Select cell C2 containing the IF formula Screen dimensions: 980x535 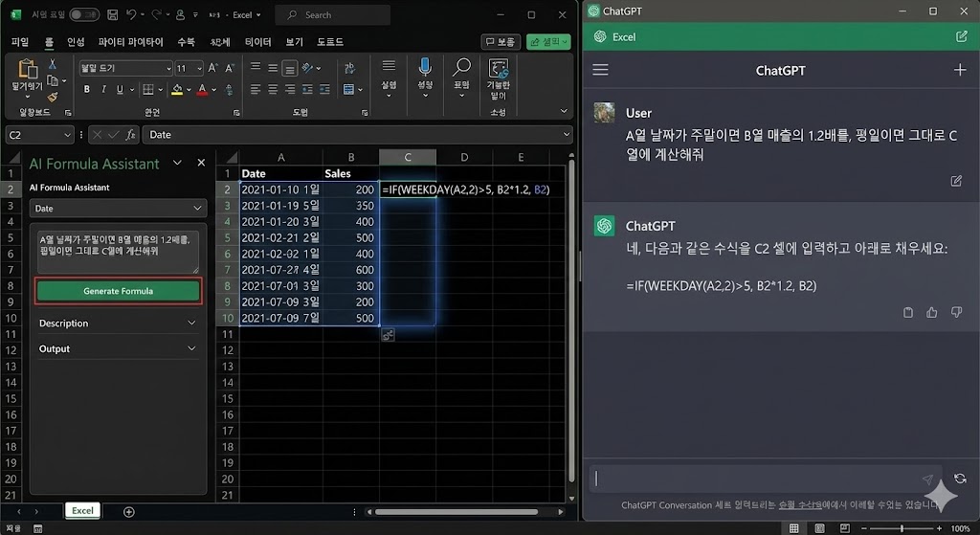408,189
